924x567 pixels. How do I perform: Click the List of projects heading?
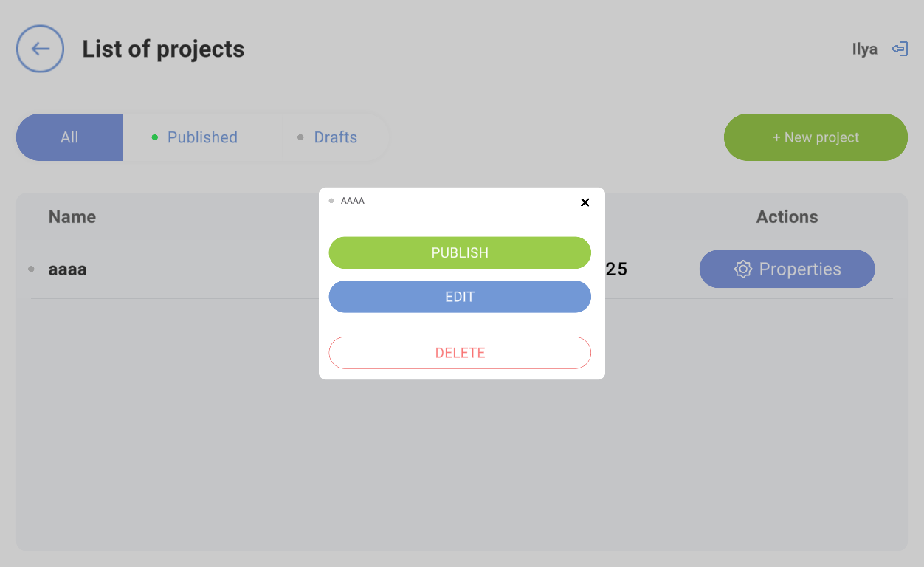163,49
